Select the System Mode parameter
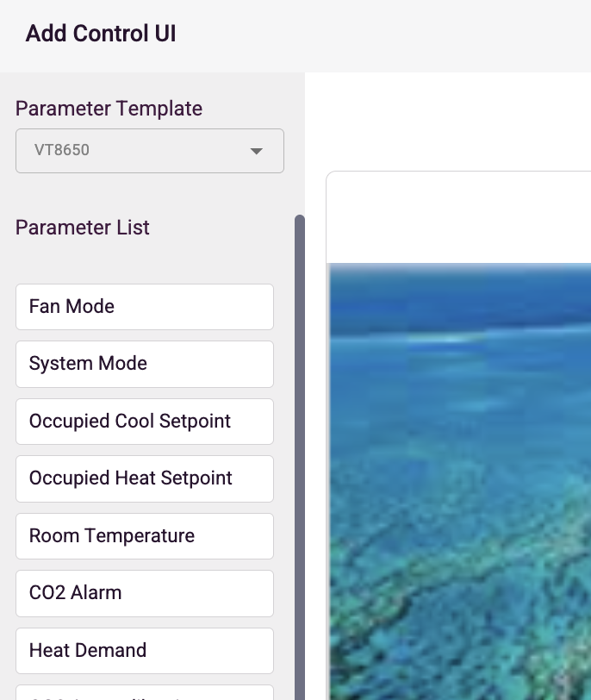The height and width of the screenshot is (700, 591). tap(145, 364)
